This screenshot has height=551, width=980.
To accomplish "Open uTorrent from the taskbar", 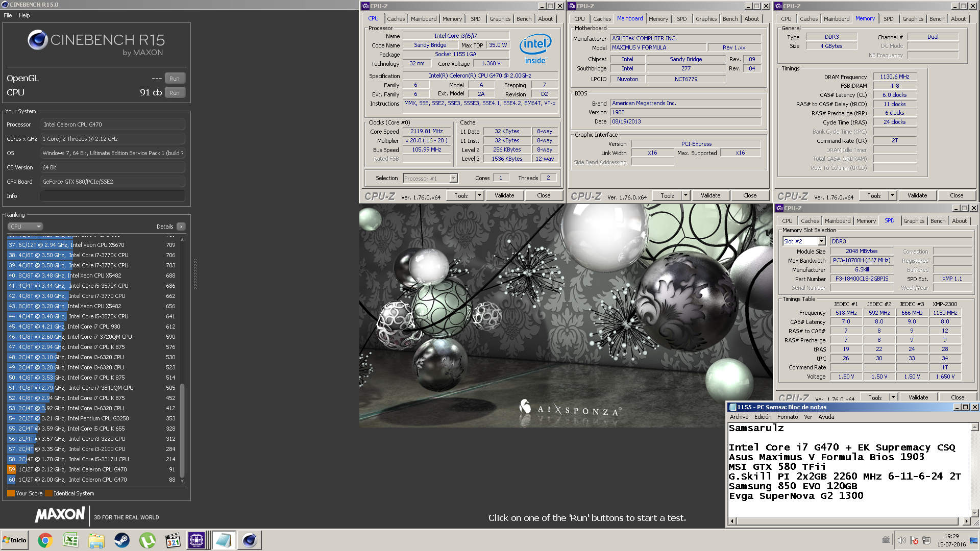I will pos(148,540).
